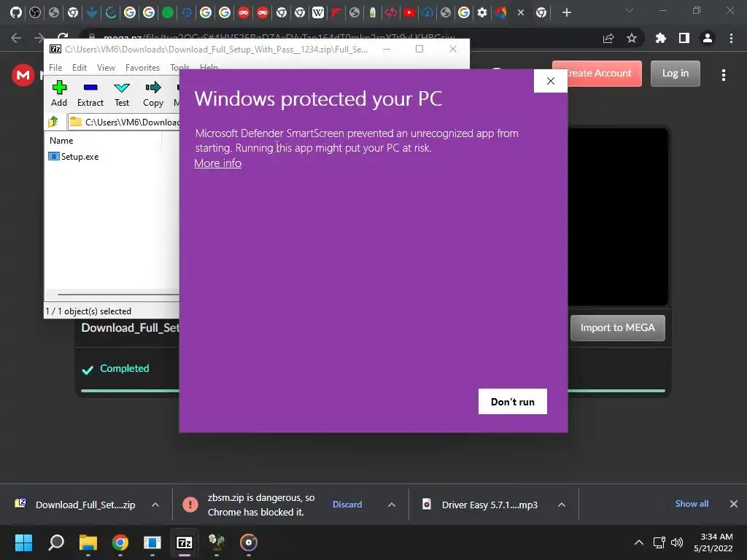Open the network icon in the tray
Image resolution: width=747 pixels, height=560 pixels.
pos(659,542)
